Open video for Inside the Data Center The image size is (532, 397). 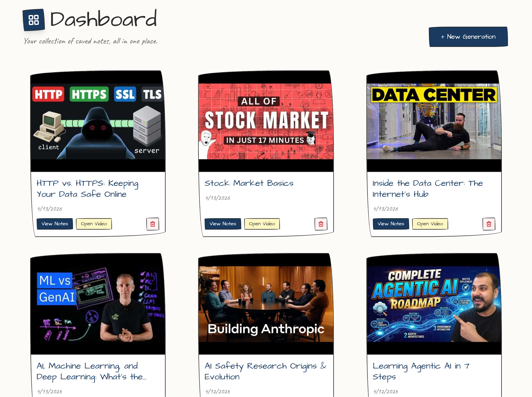point(430,224)
